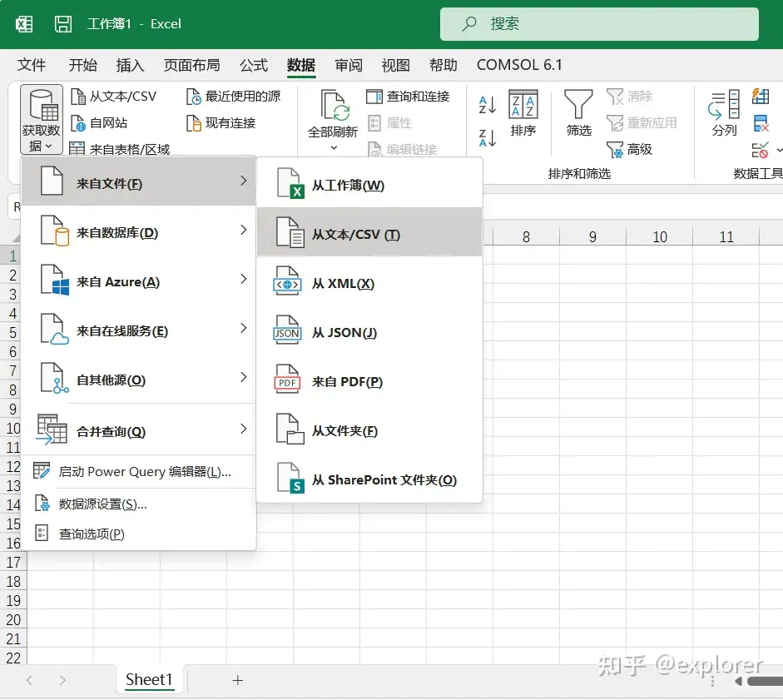Click the previous sheet navigation arrow

click(x=29, y=680)
